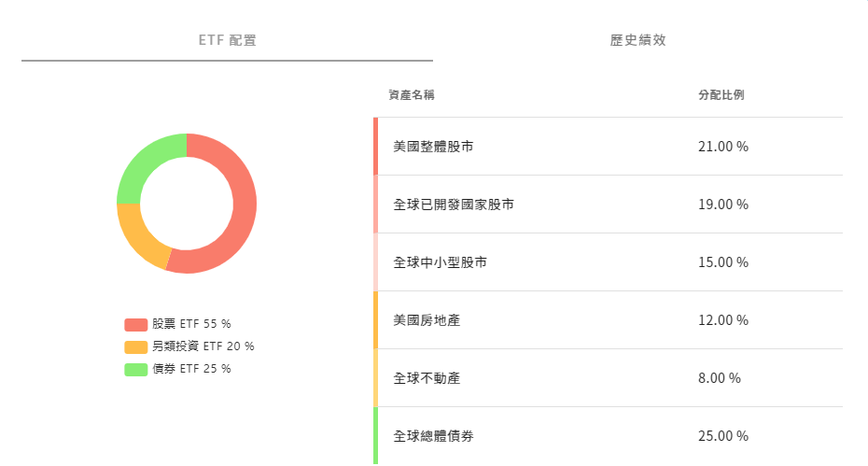Click the orange donut chart segment
The width and height of the screenshot is (868, 466).
pos(138,237)
